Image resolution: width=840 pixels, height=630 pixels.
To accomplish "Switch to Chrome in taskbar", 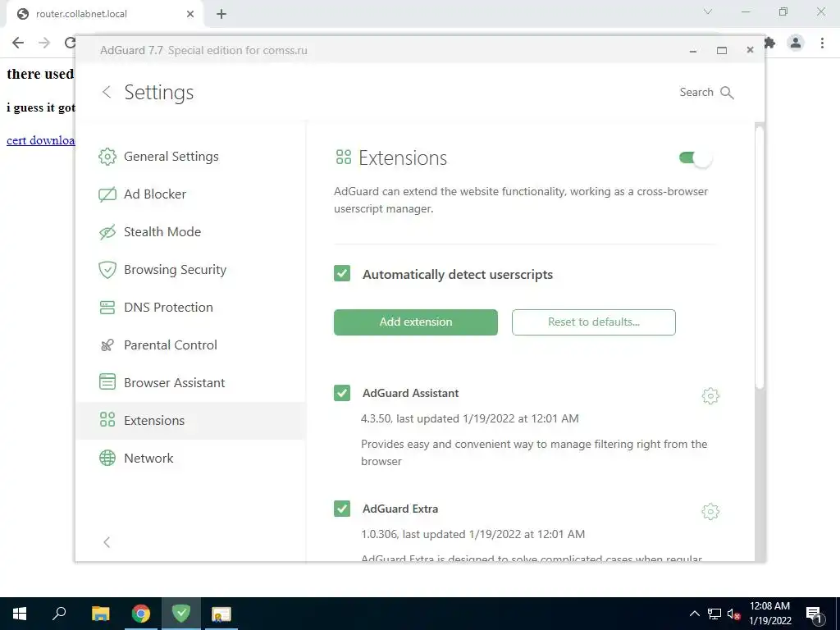I will 141,614.
